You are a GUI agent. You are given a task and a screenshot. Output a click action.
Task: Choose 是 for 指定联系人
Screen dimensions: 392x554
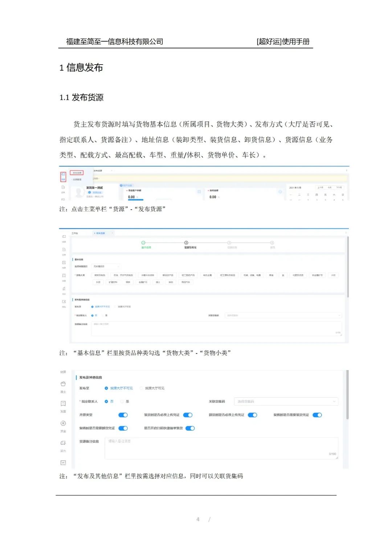click(121, 401)
